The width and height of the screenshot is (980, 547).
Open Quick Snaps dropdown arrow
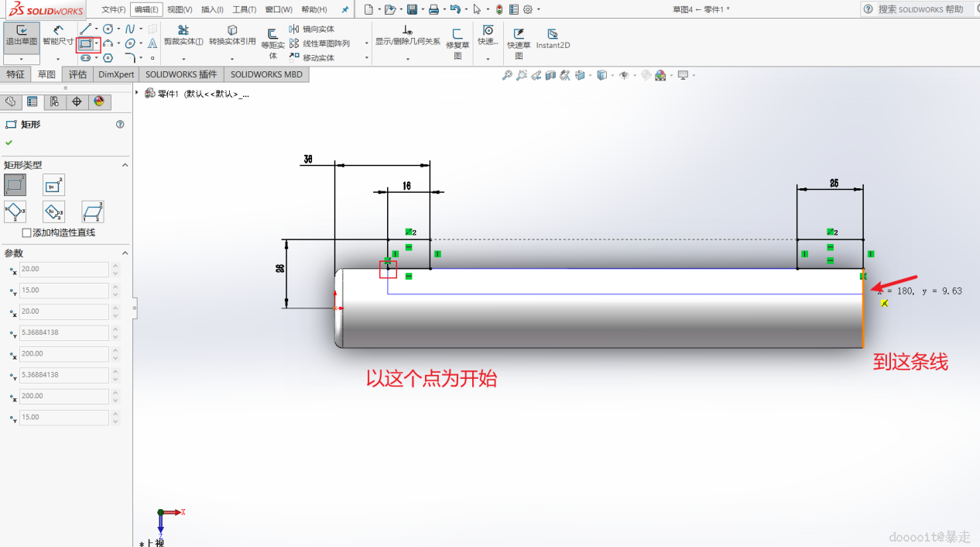point(488,59)
